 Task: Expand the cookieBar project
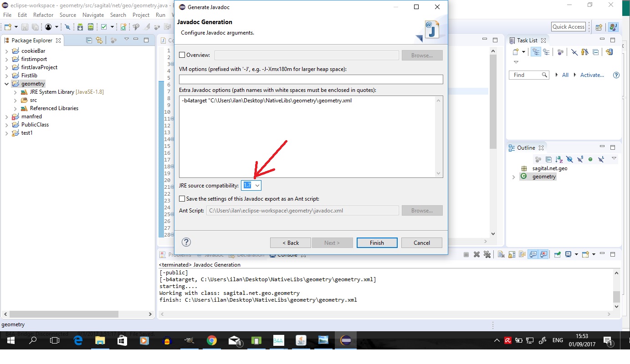7,51
